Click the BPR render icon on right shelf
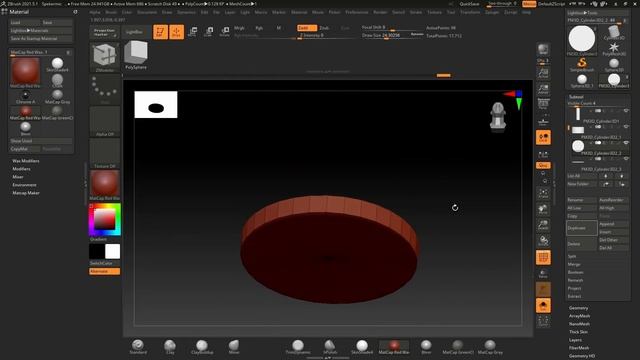640x360 pixels. pos(543,49)
